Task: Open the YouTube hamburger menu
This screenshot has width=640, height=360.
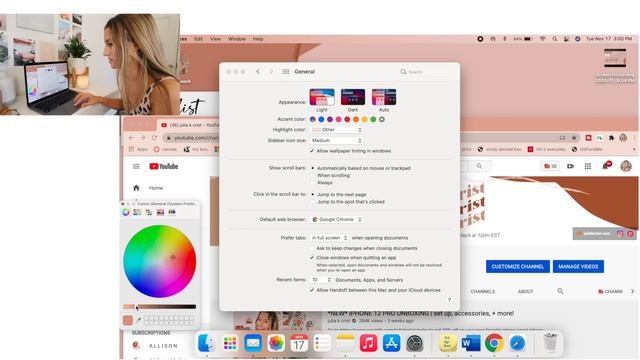Action: tap(136, 166)
